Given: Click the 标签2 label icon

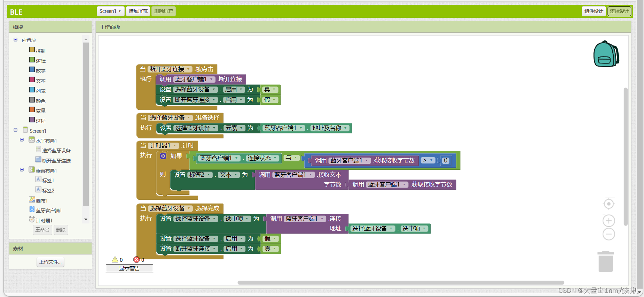Looking at the screenshot, I should click(38, 190).
